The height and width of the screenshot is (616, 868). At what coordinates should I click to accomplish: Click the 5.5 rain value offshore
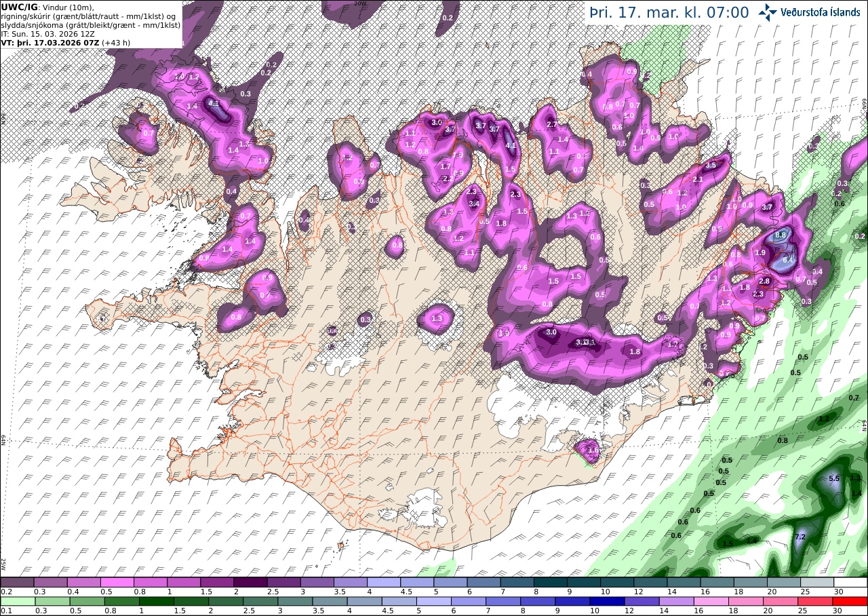tap(834, 478)
